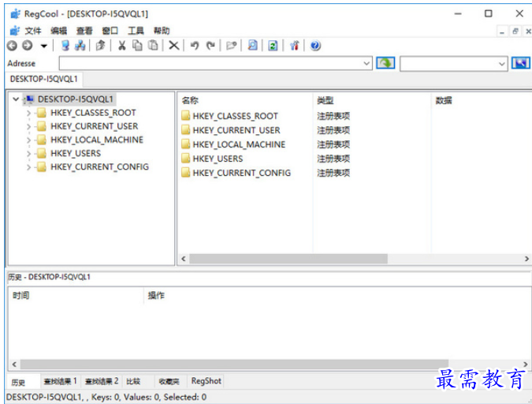The width and height of the screenshot is (532, 404).
Task: Open the 编辑 menu
Action: (58, 31)
